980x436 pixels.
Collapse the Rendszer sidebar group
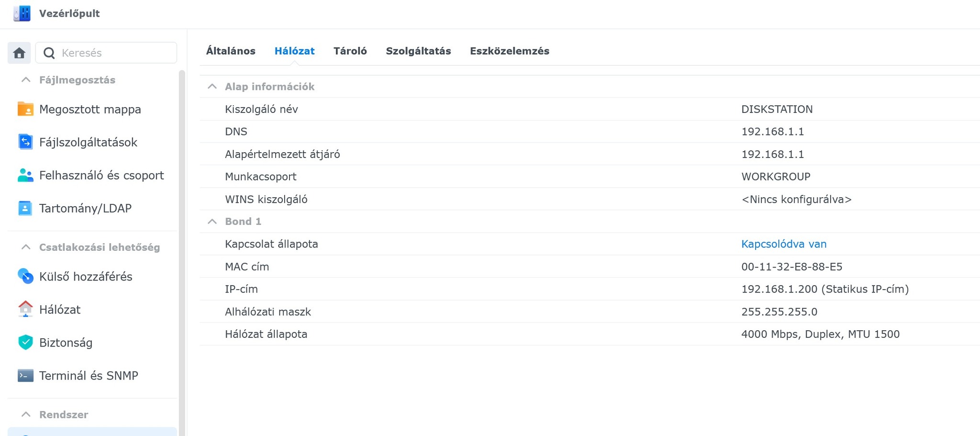tap(26, 414)
